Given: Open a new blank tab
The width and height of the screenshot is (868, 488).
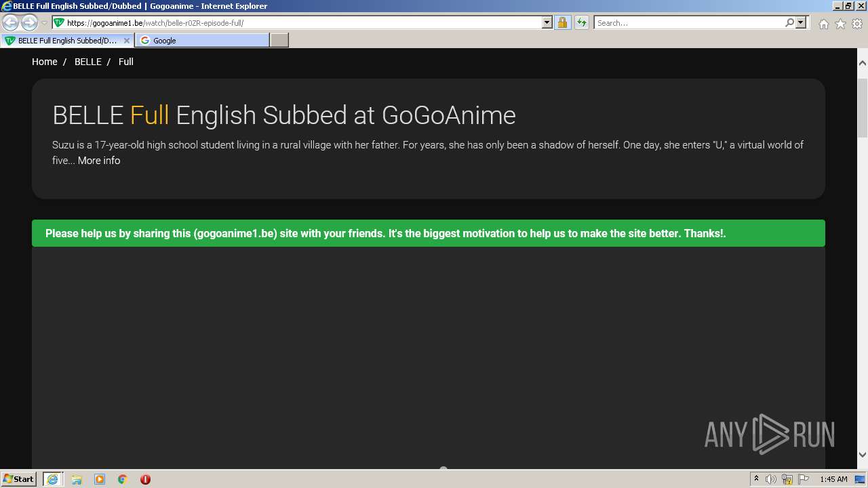Looking at the screenshot, I should pos(279,41).
